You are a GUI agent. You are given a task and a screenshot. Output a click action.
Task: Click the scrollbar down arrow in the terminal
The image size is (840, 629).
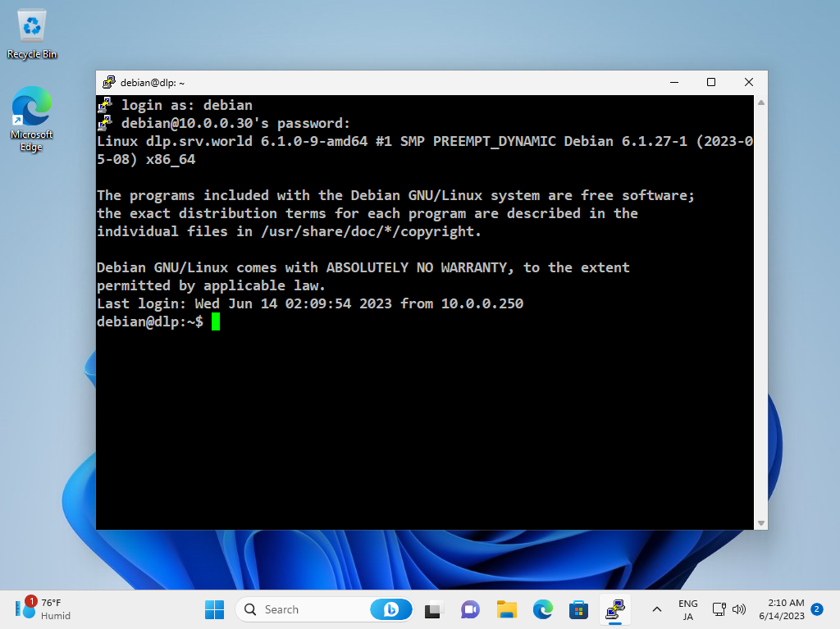click(760, 523)
